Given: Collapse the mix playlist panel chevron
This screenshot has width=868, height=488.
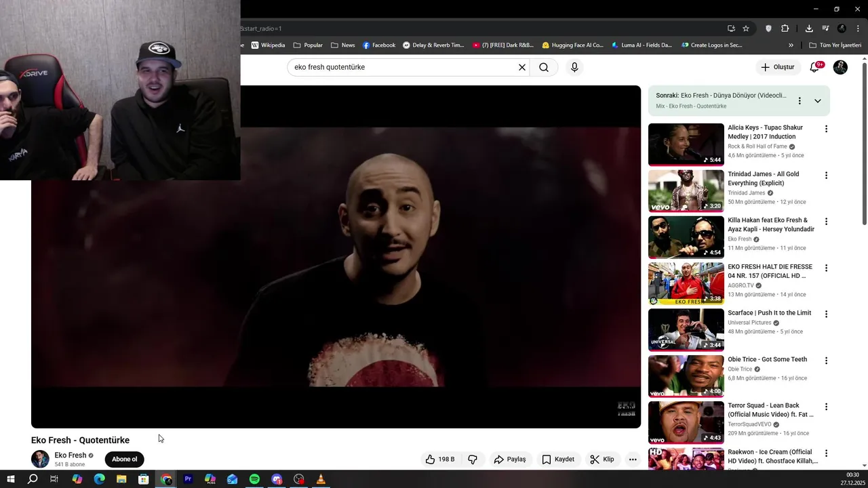Looking at the screenshot, I should [x=818, y=101].
